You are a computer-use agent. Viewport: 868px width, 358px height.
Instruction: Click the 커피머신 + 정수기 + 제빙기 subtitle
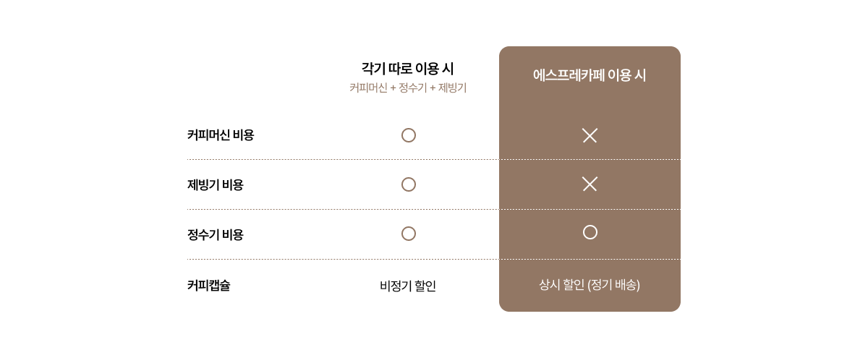click(x=408, y=88)
